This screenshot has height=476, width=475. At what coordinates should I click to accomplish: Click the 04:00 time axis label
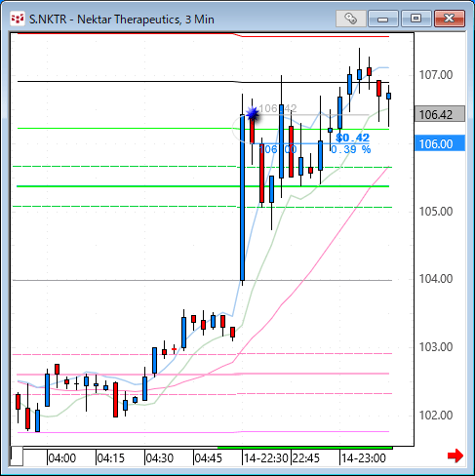[x=62, y=458]
